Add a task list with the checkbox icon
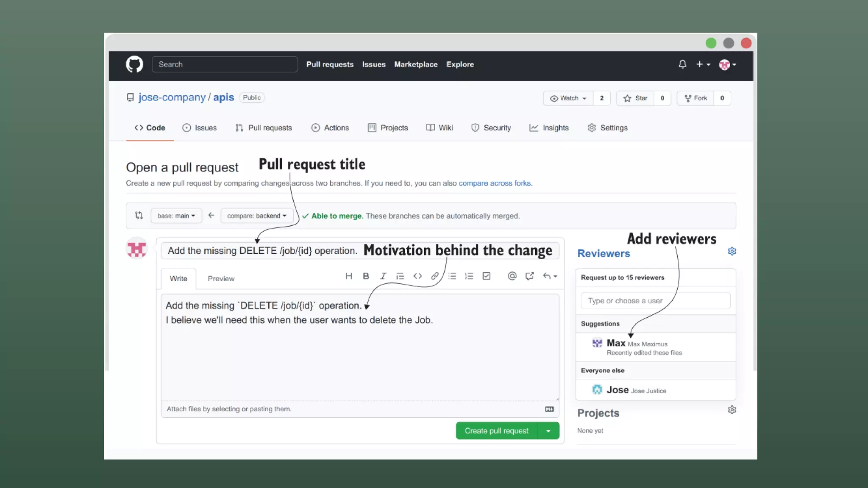Screen dimensions: 868x488 coord(487,276)
